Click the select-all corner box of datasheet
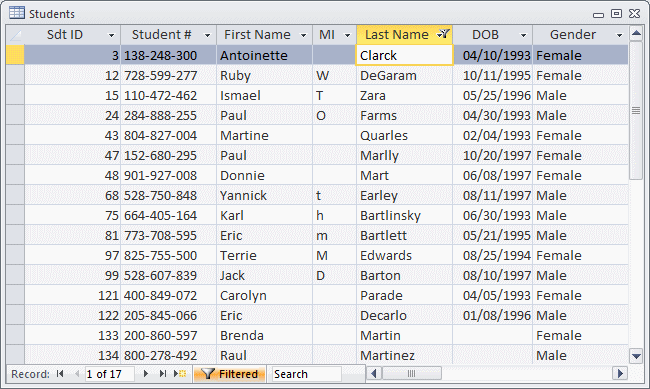 pos(15,35)
